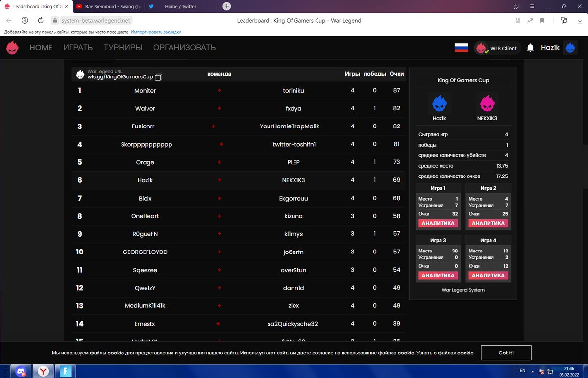Select NEKX1K3 in leaderboard row 6

pos(294,180)
